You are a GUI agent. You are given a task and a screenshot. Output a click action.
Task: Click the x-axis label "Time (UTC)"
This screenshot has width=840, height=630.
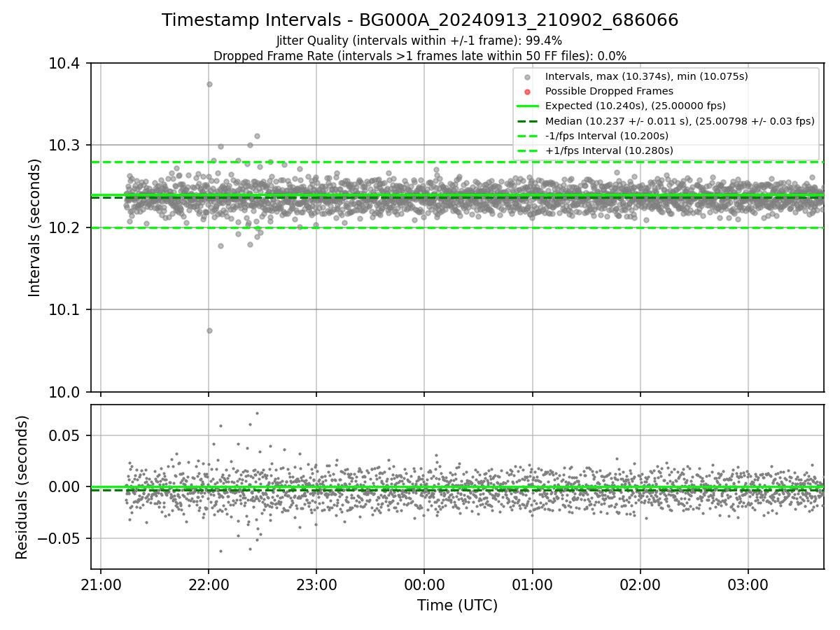pyautogui.click(x=458, y=605)
